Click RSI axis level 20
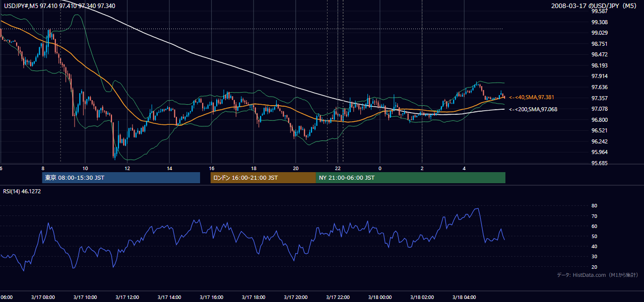 [594, 267]
